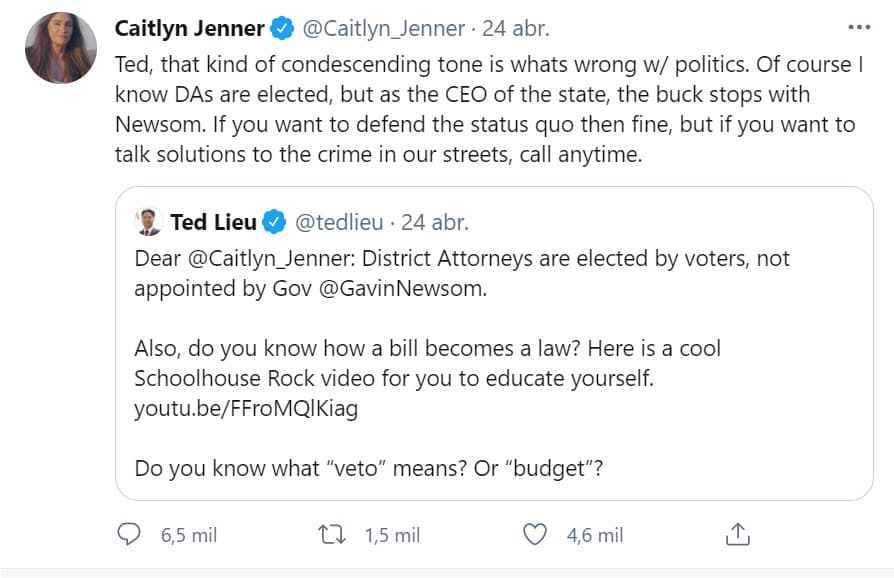The width and height of the screenshot is (894, 578).
Task: Select the retweet icon
Action: [x=330, y=535]
